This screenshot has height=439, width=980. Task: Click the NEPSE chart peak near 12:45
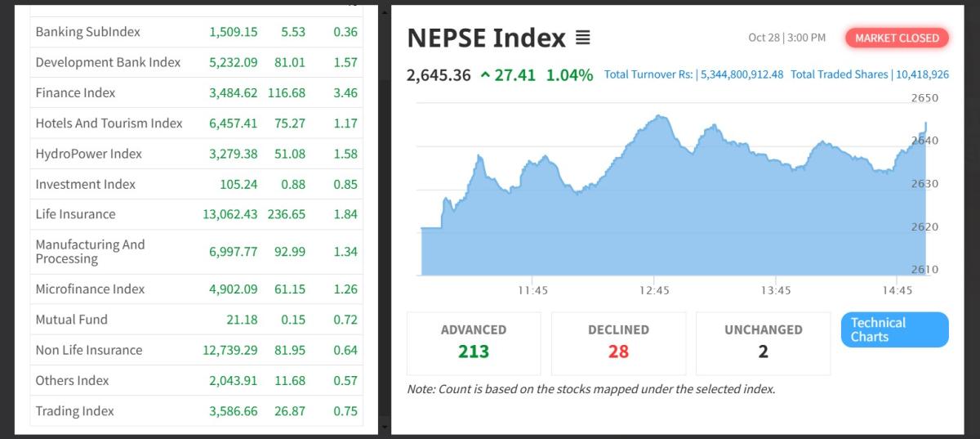coord(660,117)
